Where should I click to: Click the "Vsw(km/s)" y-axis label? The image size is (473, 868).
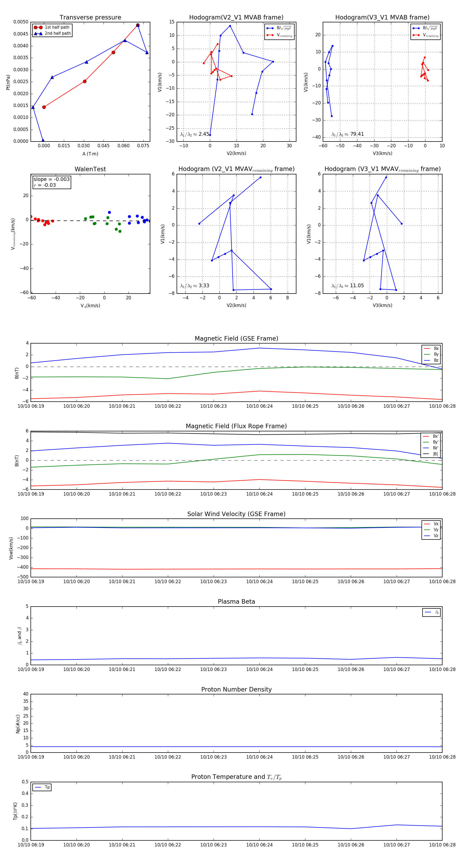11,548
